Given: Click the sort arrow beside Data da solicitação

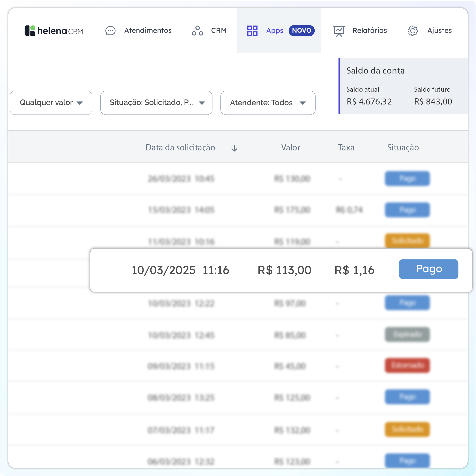Looking at the screenshot, I should (x=234, y=148).
